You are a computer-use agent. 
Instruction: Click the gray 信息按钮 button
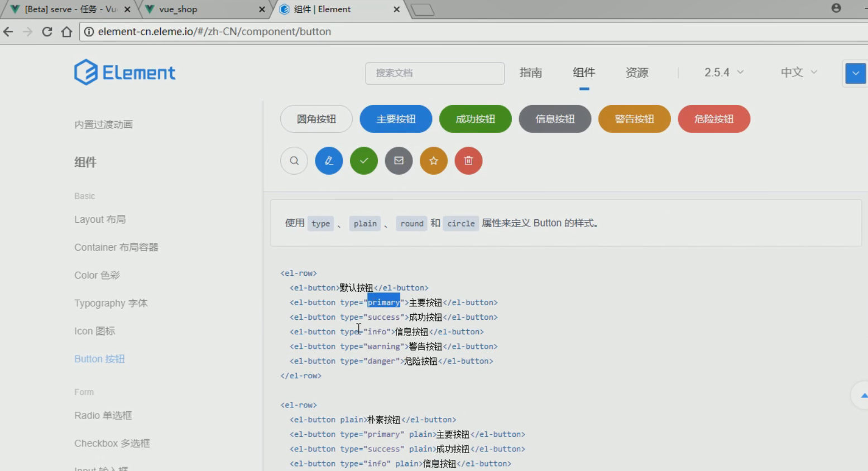(x=555, y=119)
